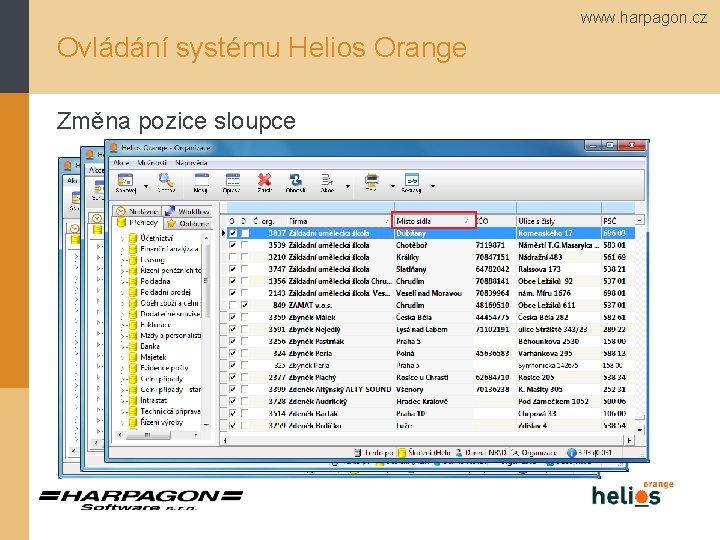The width and height of the screenshot is (720, 540).
Task: Click the blue info icon in status bar
Action: [572, 453]
